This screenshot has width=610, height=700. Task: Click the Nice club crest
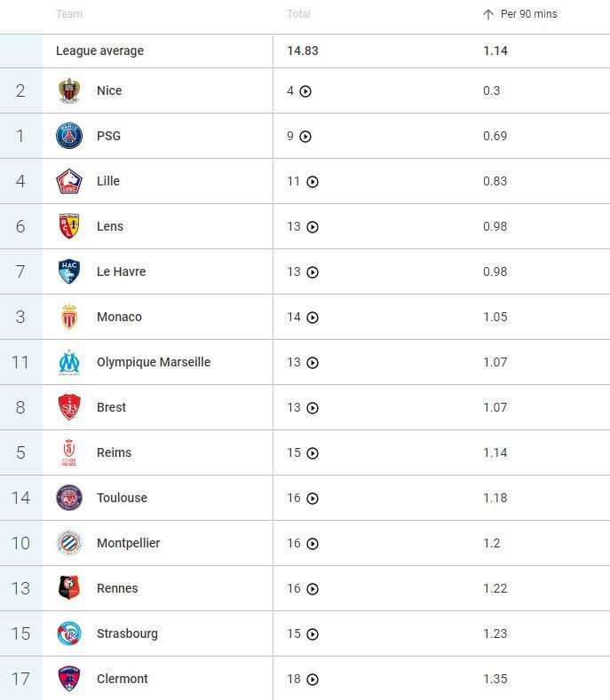[x=69, y=90]
